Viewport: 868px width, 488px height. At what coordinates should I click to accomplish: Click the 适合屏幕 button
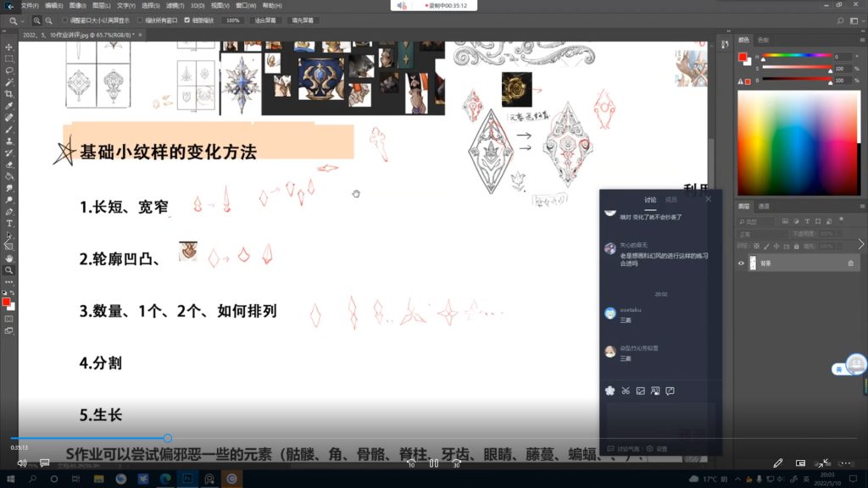click(265, 19)
